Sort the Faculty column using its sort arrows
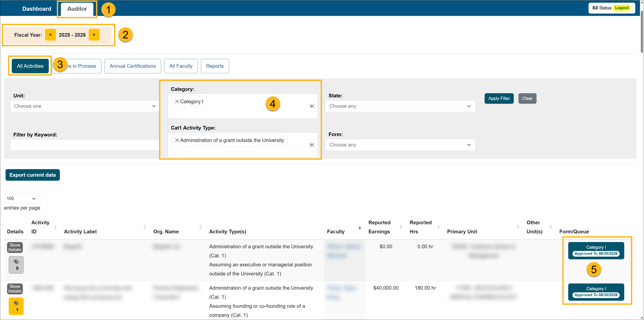 (360, 227)
